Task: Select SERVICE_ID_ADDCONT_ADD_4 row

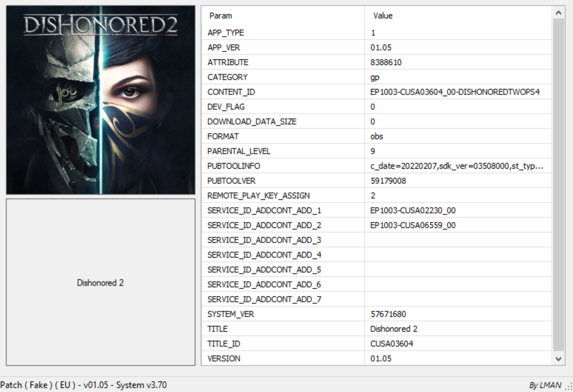Action: pyautogui.click(x=377, y=255)
